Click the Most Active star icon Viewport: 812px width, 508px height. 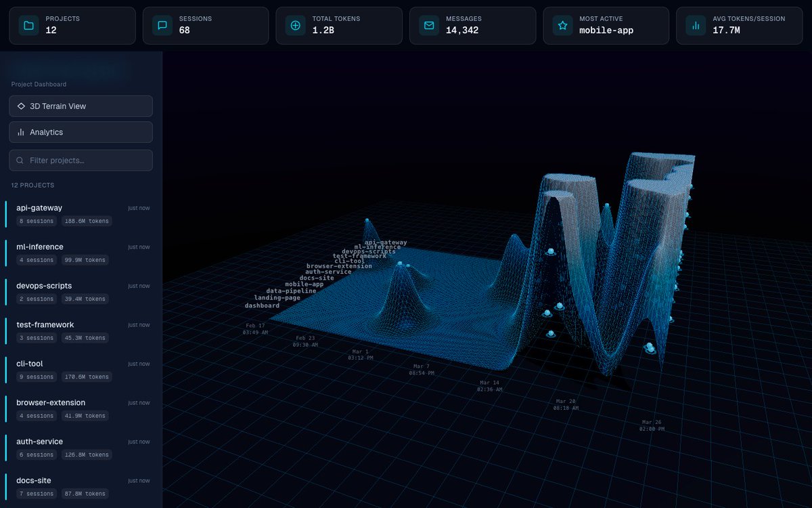click(x=562, y=26)
